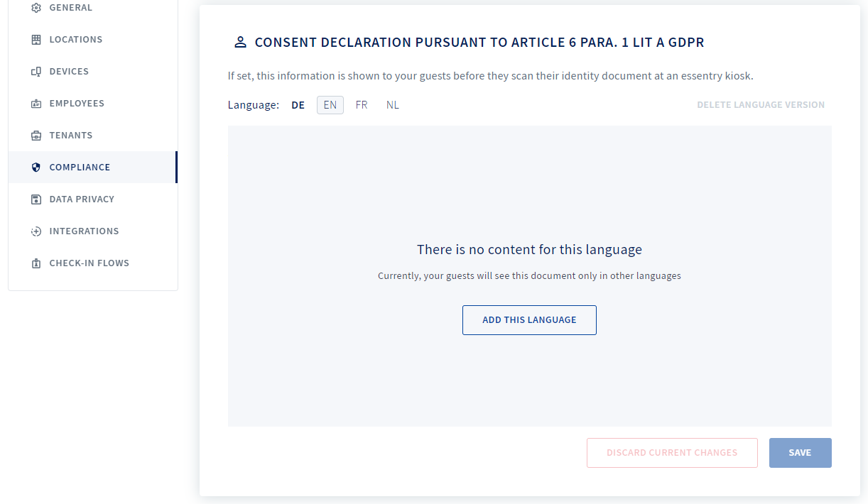
Task: Click the person icon beside consent heading
Action: click(x=240, y=43)
